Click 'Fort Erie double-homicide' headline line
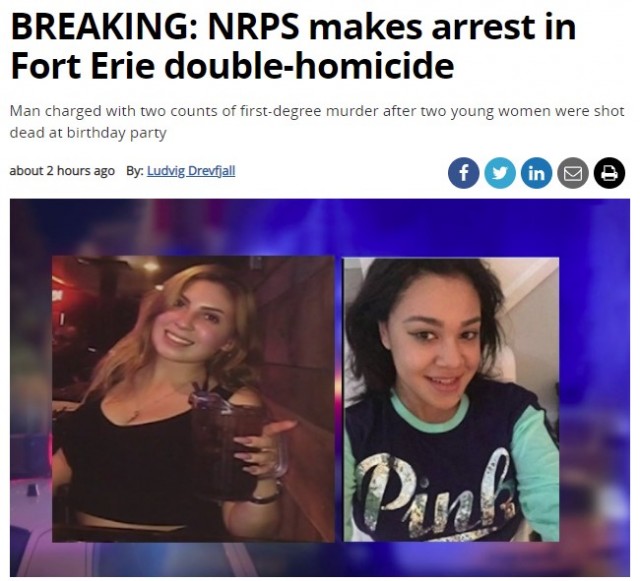640x581 pixels. point(232,66)
